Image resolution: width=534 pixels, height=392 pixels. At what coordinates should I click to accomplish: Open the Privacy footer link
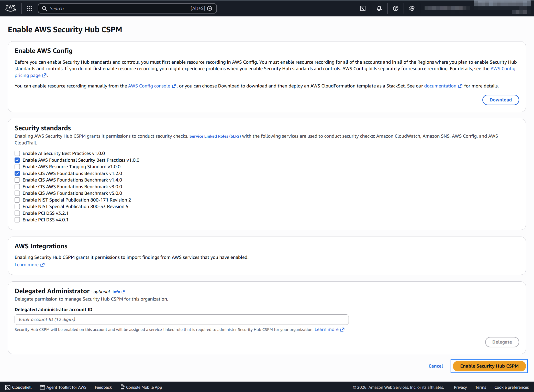pyautogui.click(x=460, y=387)
